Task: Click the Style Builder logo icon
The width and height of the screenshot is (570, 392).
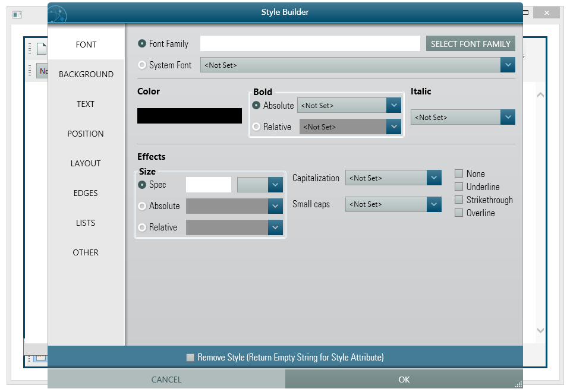Action: coord(58,13)
